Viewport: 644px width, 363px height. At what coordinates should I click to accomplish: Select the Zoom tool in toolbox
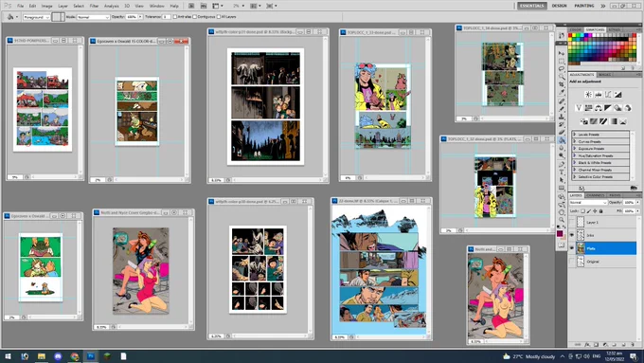tap(562, 220)
